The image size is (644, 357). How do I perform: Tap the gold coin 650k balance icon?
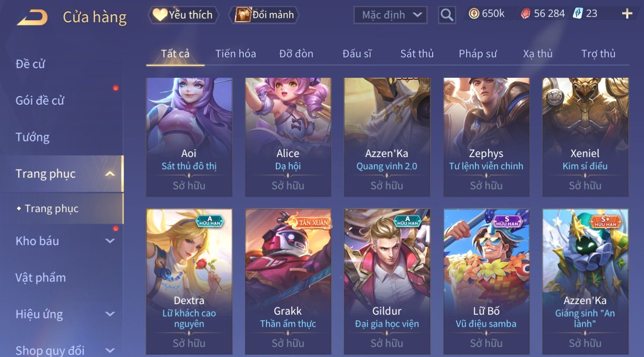coord(474,14)
